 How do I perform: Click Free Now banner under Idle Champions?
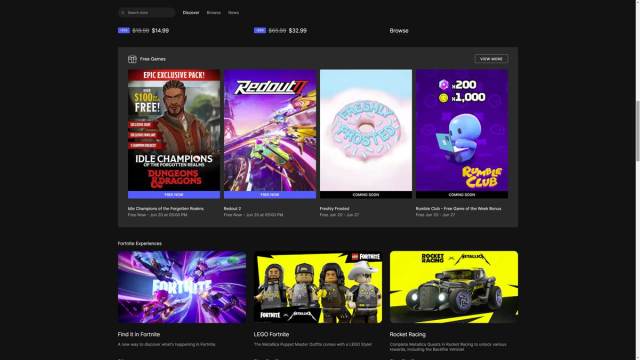174,195
